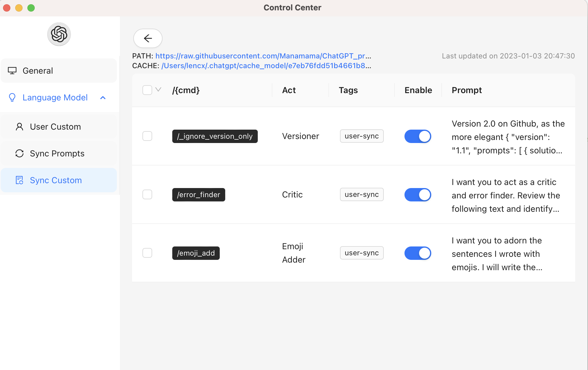Click the lightbulb icon for Language Model
588x370 pixels.
(12, 97)
